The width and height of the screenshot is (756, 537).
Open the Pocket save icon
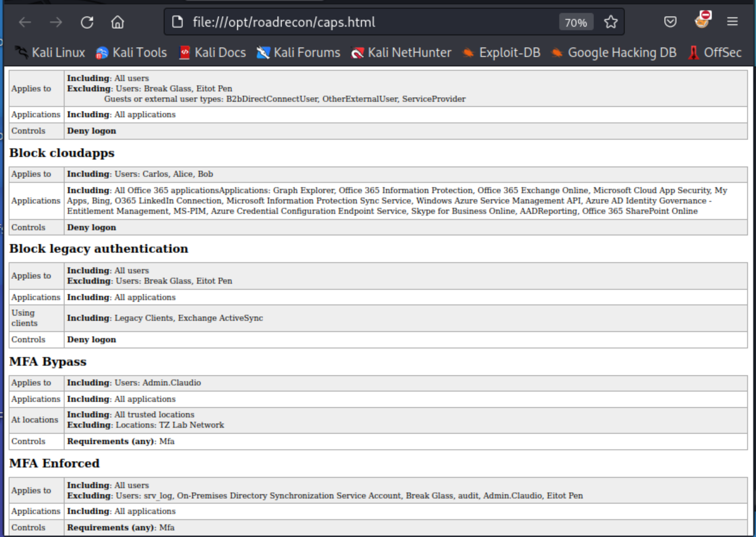670,22
